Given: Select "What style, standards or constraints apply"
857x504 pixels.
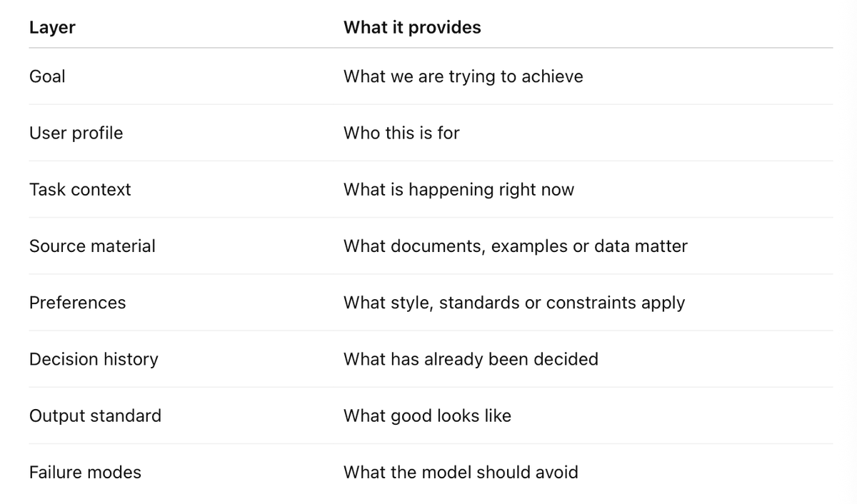Looking at the screenshot, I should pyautogui.click(x=513, y=303).
